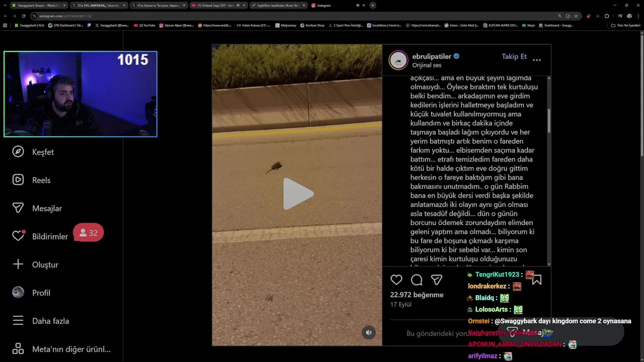Save the post with bookmark icon

[x=537, y=280]
